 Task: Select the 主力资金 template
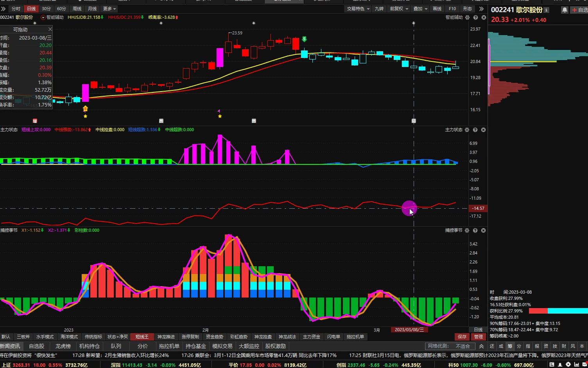point(312,337)
